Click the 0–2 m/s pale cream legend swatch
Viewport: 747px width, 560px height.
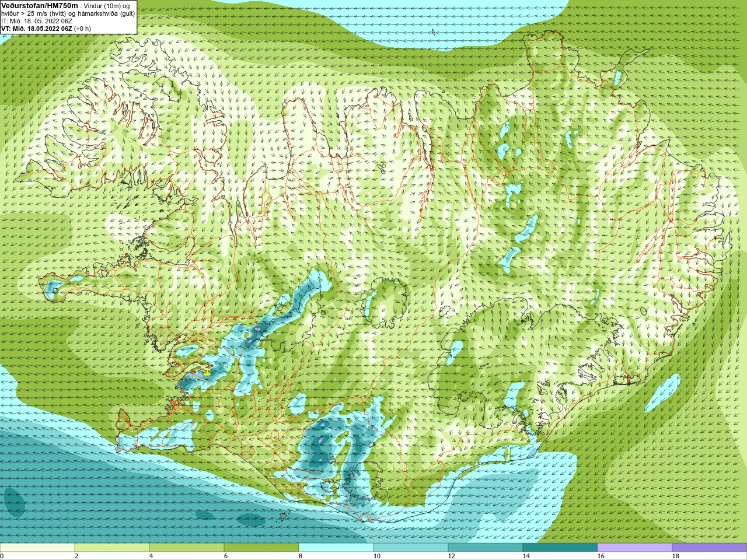(x=37, y=548)
